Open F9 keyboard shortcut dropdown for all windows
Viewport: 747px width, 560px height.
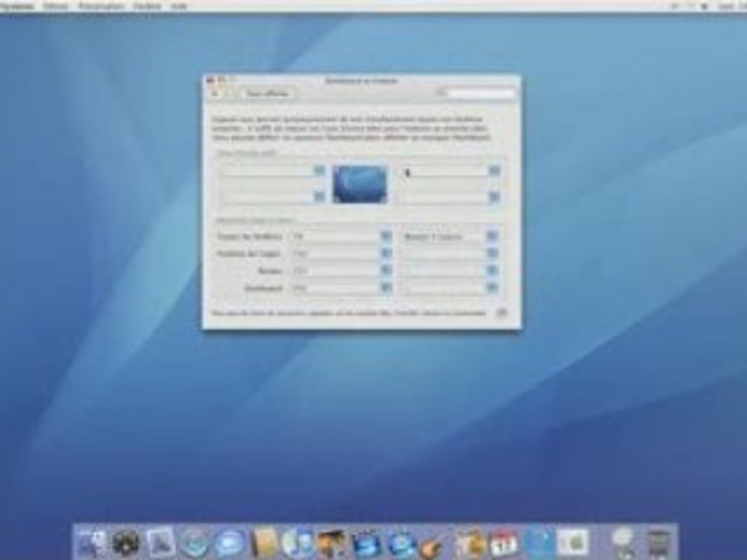pyautogui.click(x=341, y=236)
